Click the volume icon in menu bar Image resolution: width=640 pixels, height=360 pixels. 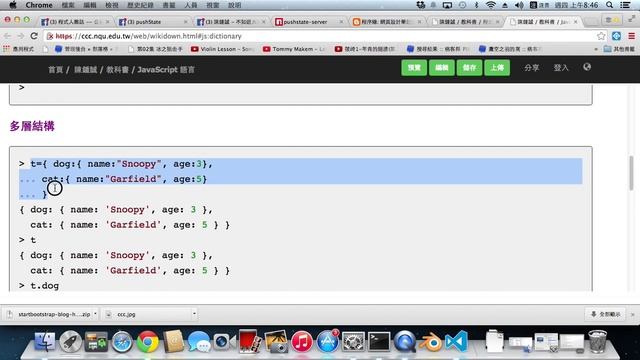coord(519,5)
